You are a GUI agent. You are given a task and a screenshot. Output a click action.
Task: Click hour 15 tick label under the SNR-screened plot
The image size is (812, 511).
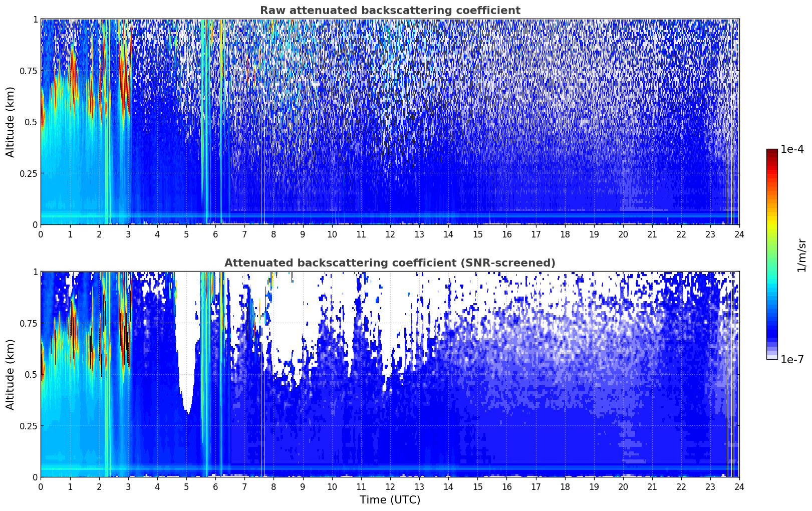click(x=477, y=486)
